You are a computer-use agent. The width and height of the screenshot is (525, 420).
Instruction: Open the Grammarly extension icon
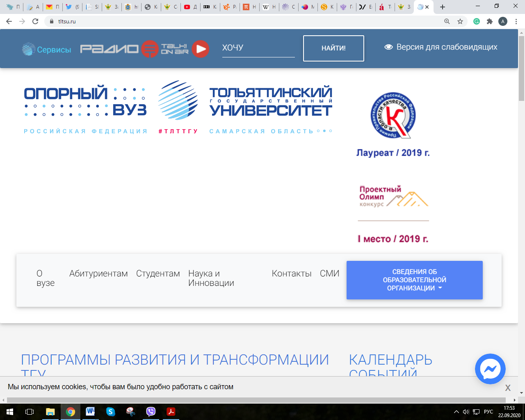(x=477, y=21)
